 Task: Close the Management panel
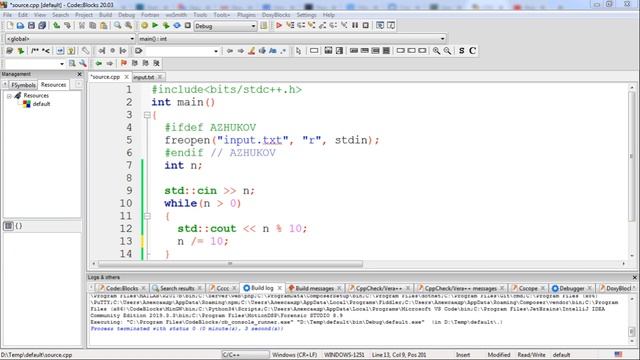79,74
